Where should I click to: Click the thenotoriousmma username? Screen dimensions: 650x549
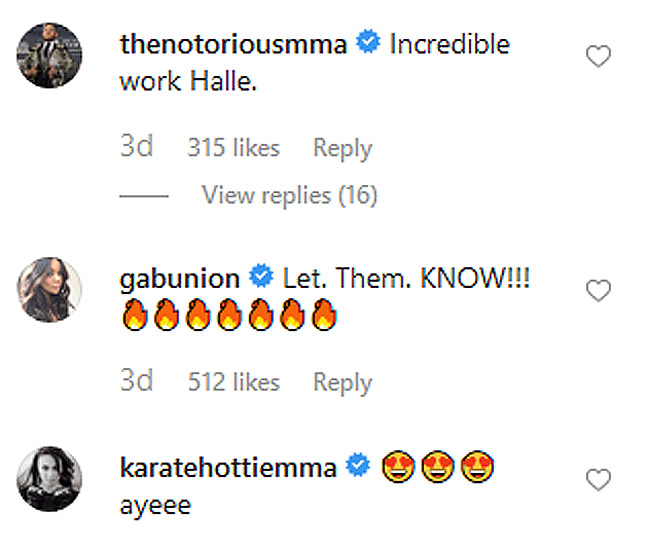(235, 45)
